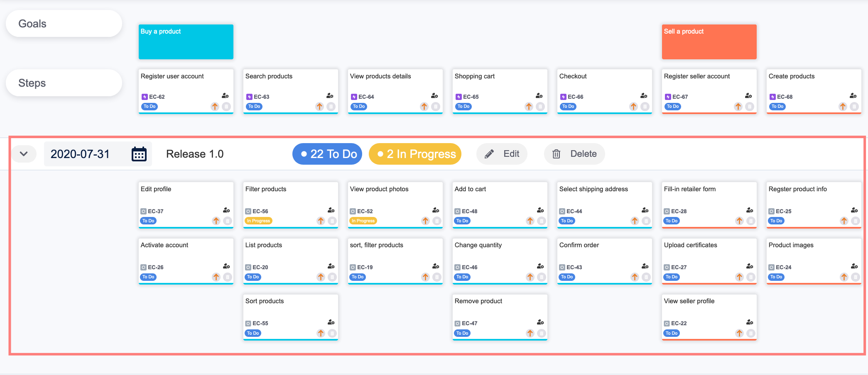Toggle the 22 To Do status filter

(x=327, y=154)
